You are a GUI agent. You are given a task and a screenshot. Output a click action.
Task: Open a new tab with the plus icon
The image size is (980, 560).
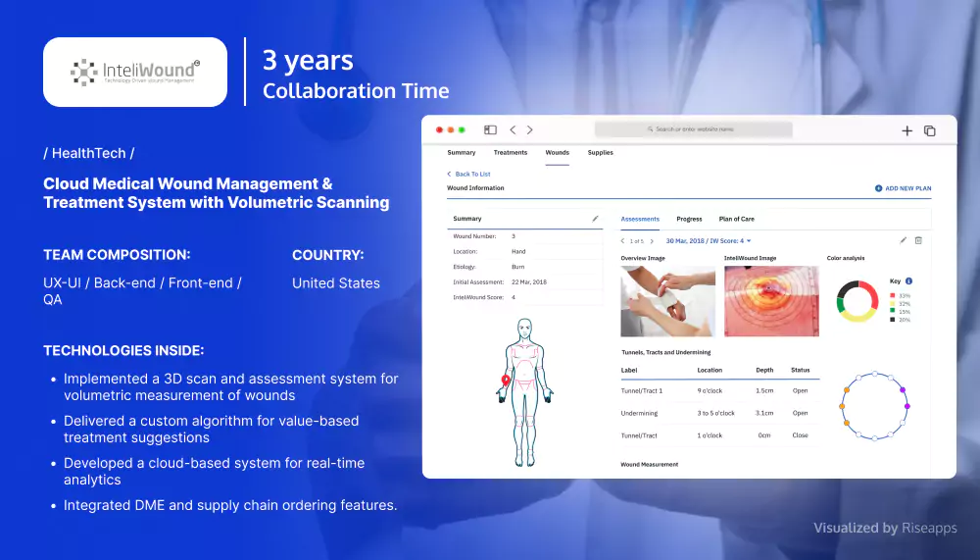(906, 130)
